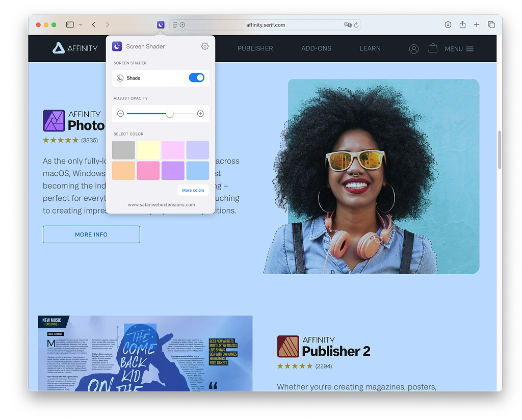Toggle the Shade switch off

click(196, 77)
